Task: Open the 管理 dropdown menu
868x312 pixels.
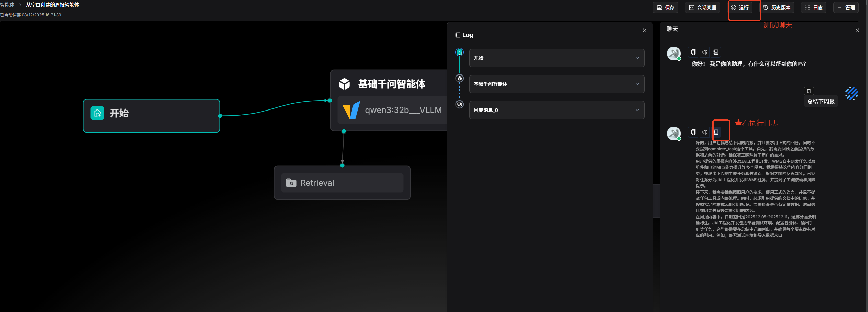Action: coord(846,8)
